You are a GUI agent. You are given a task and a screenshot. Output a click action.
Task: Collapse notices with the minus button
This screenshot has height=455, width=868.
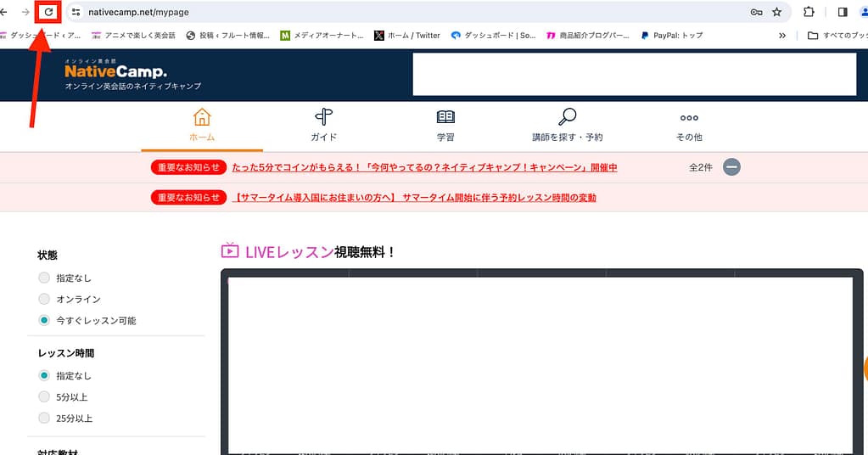[x=732, y=167]
